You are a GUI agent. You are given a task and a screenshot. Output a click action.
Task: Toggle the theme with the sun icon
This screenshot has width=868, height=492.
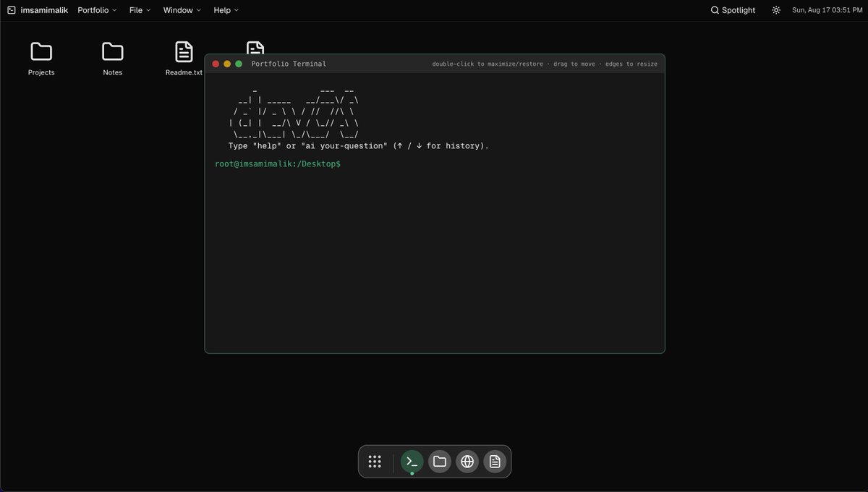[x=776, y=10]
